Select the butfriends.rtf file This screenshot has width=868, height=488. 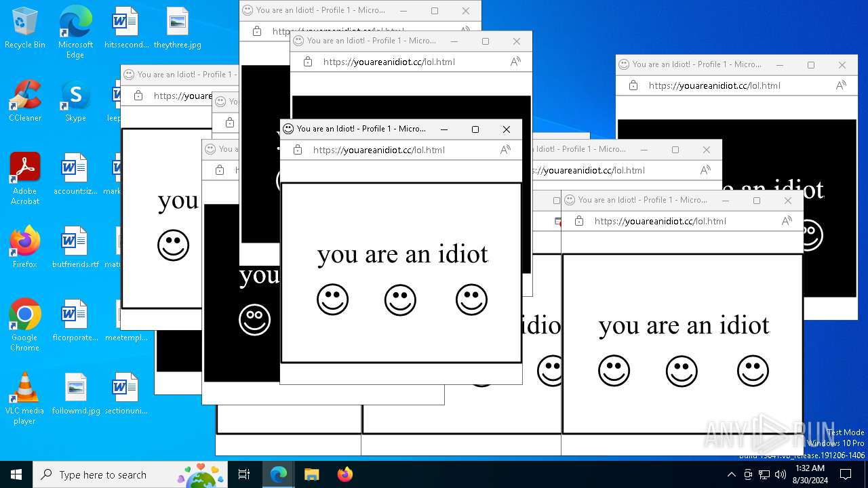[x=75, y=248]
